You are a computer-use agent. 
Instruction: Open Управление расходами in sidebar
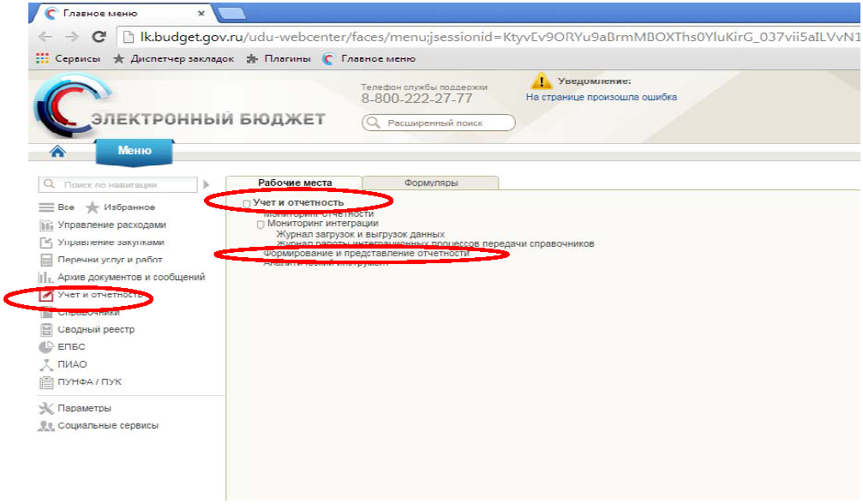click(111, 225)
